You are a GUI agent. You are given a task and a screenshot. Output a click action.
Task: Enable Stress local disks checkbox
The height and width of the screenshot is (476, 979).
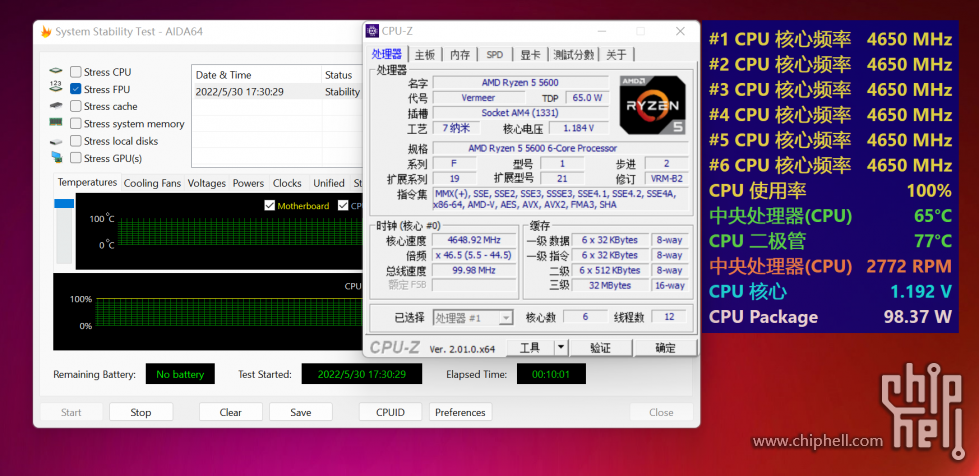pos(76,141)
